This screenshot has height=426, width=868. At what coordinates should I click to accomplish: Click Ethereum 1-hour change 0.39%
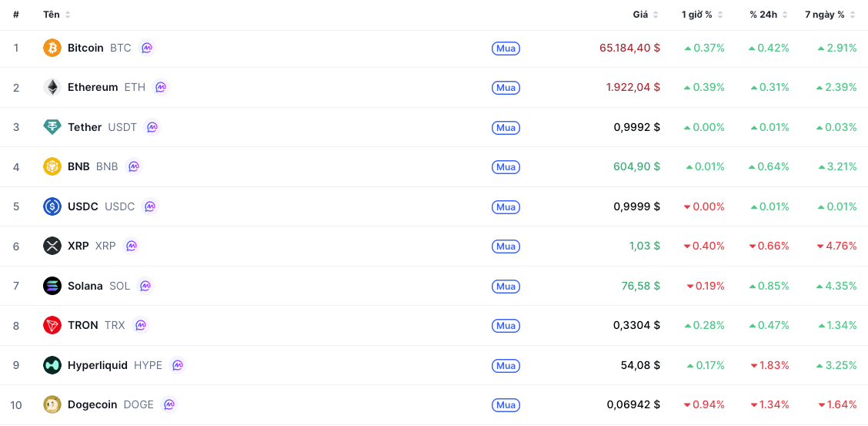click(704, 88)
